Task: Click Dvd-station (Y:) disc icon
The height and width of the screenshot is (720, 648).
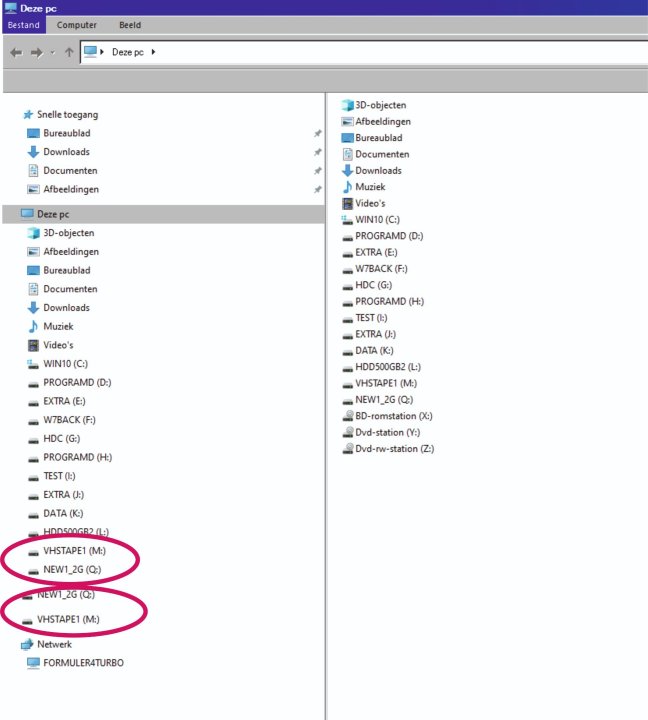Action: coord(348,433)
